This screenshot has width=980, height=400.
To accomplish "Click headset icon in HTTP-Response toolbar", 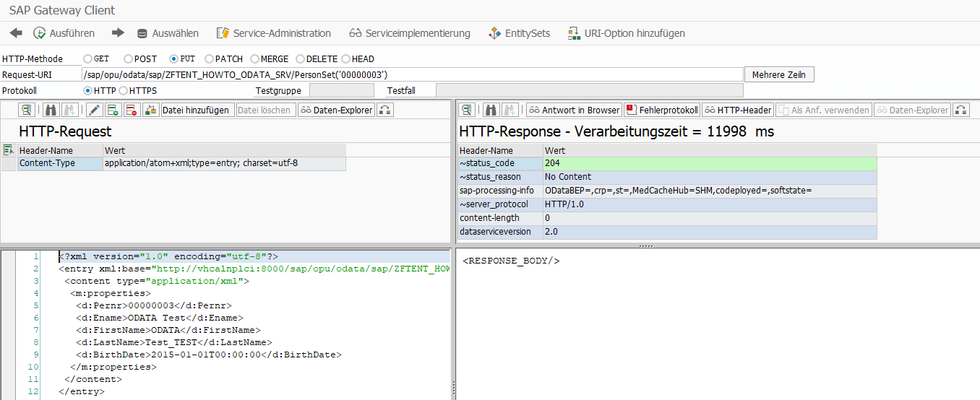I will (961, 110).
